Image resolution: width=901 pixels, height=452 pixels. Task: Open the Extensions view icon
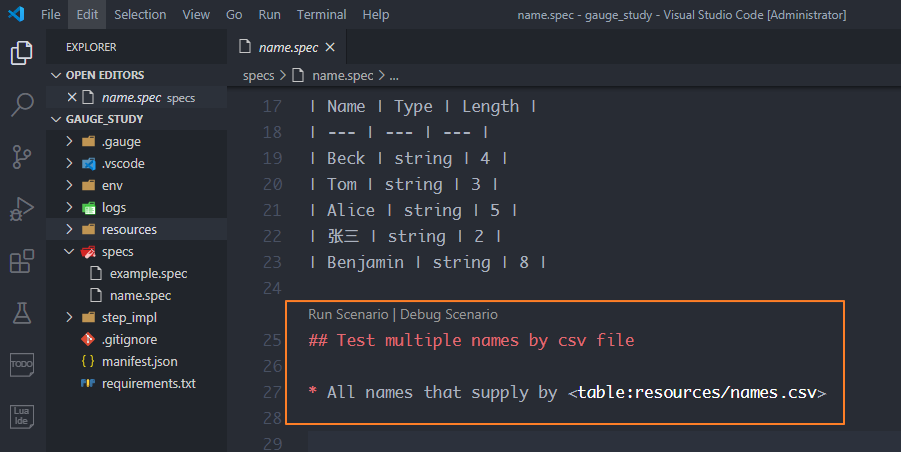click(22, 261)
